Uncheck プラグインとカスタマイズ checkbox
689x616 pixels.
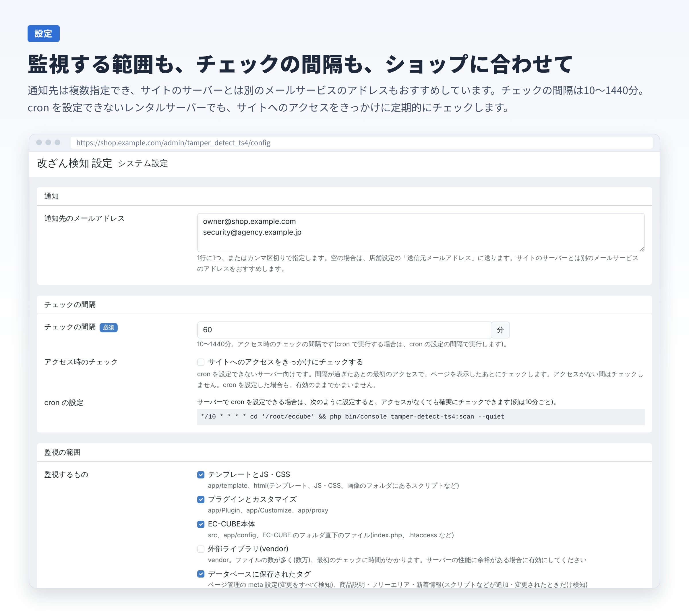pyautogui.click(x=201, y=499)
